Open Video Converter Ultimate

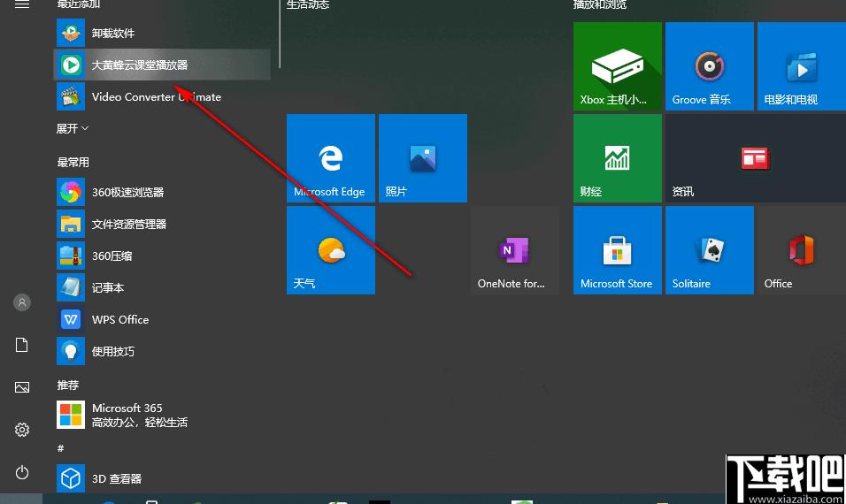(x=162, y=97)
